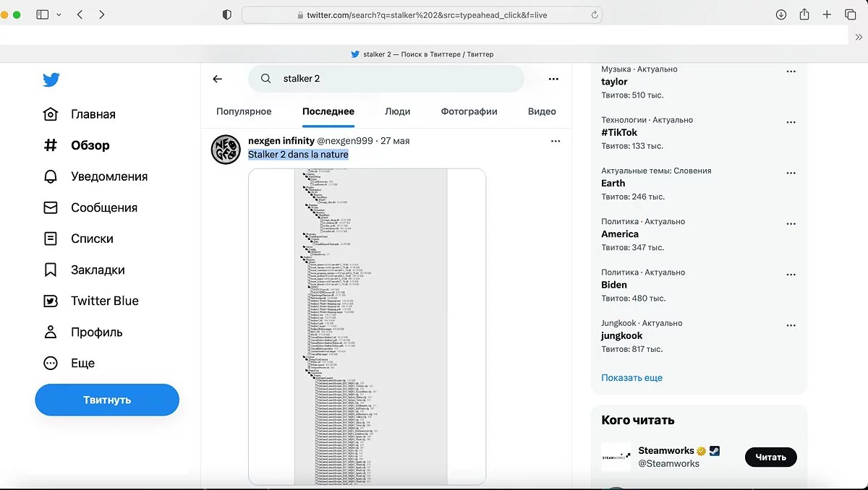Open the three-dot menu for the Earth trend
Viewport: 868px width, 490px height.
791,173
